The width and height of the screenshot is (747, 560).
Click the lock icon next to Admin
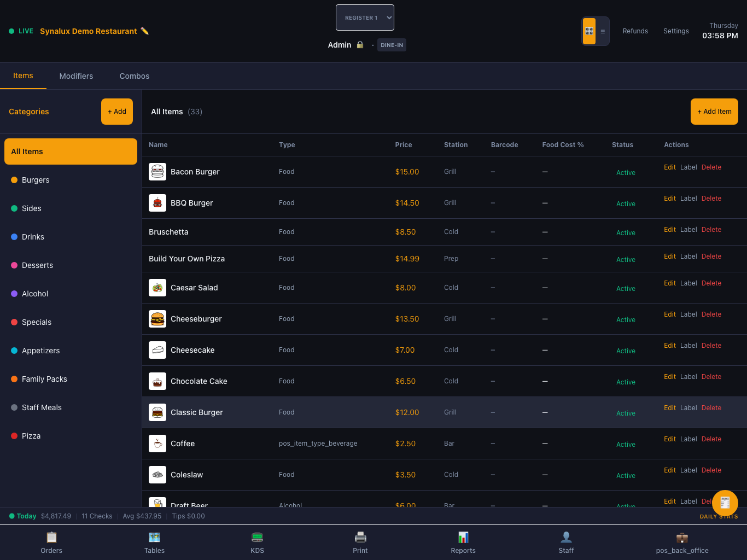pyautogui.click(x=360, y=45)
